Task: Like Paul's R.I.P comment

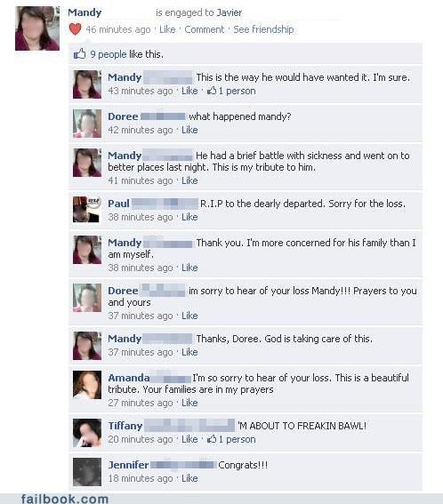Action: [x=189, y=217]
